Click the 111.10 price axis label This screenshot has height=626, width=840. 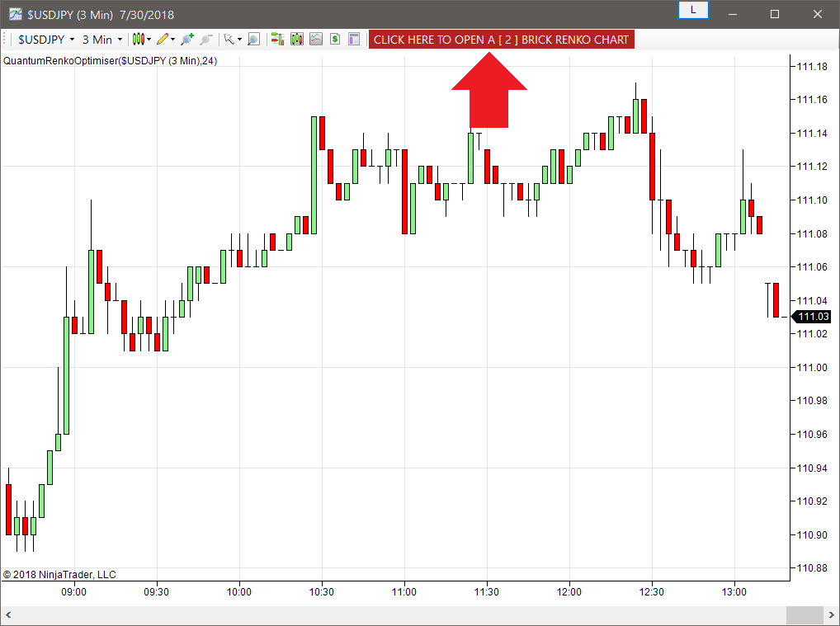coord(812,200)
